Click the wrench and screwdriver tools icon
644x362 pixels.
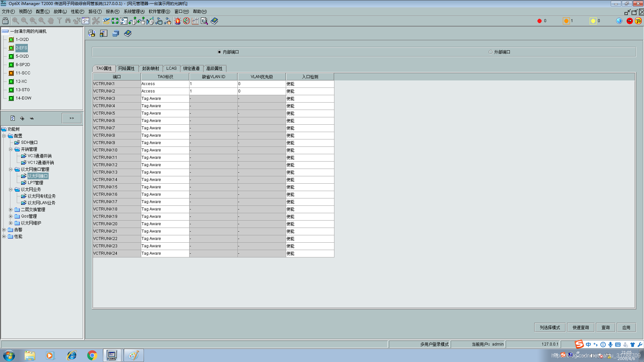96,21
